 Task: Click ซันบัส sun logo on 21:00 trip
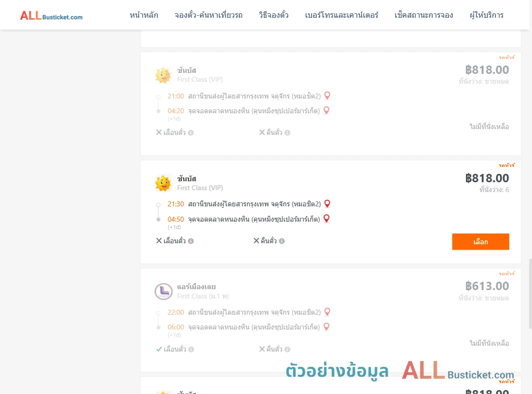pos(163,75)
